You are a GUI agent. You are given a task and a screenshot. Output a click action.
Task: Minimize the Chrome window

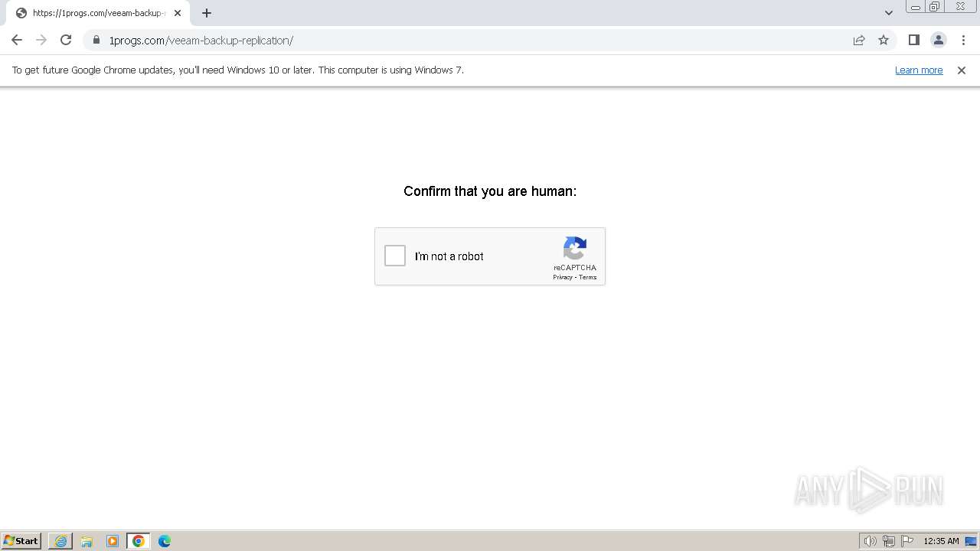click(x=916, y=7)
